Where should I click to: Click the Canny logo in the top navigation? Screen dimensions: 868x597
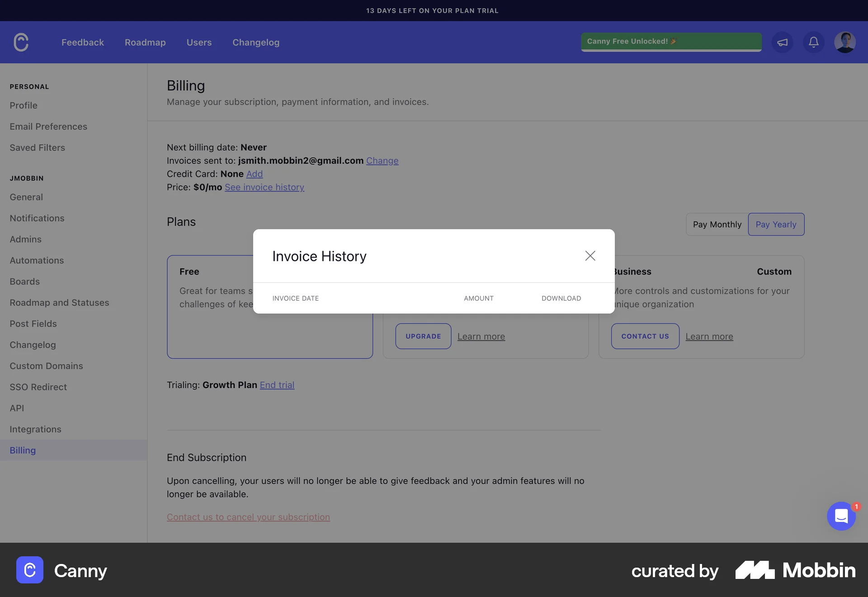pyautogui.click(x=21, y=42)
